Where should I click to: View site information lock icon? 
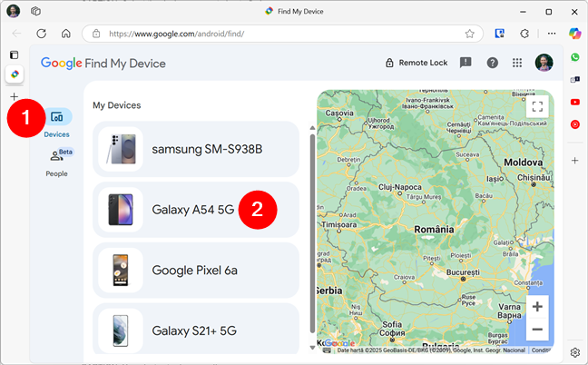(x=96, y=34)
